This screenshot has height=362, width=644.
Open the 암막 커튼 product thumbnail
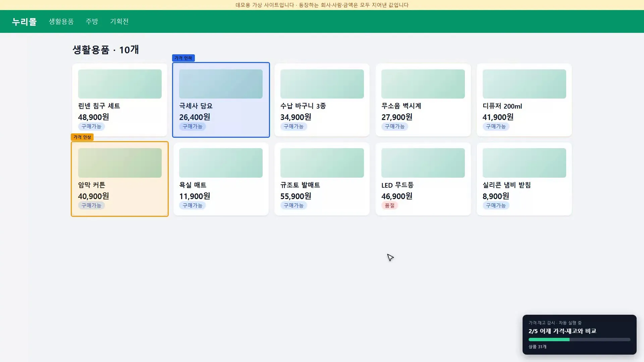(120, 163)
